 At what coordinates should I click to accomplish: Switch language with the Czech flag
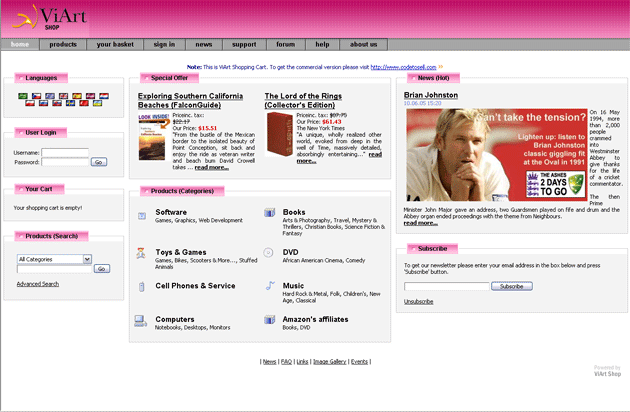[37, 96]
